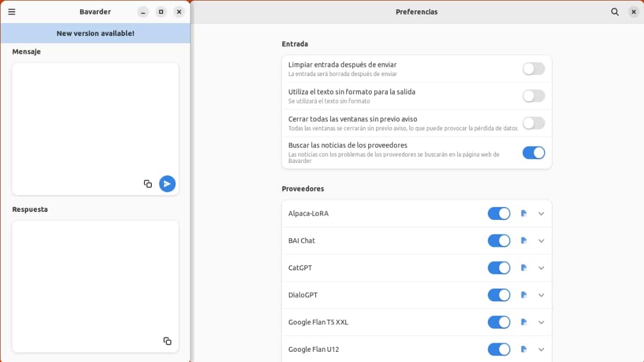
Task: Expand the BAI Chat provider row
Action: [x=541, y=241]
